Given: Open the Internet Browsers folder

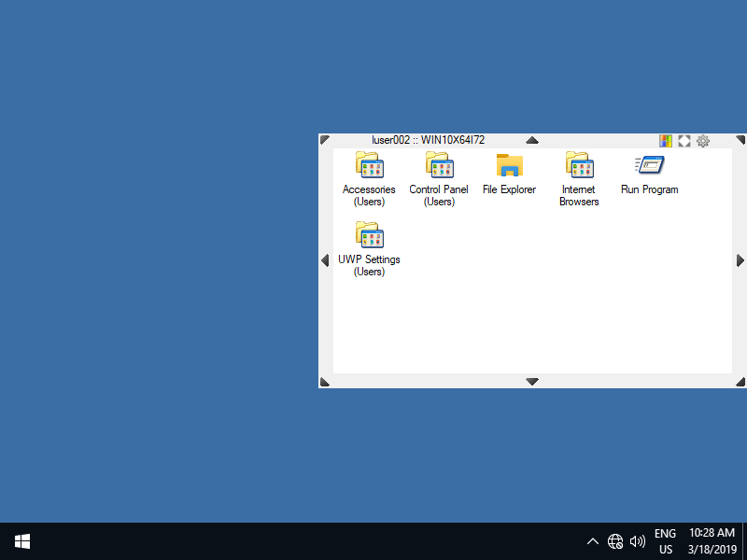Looking at the screenshot, I should [579, 166].
